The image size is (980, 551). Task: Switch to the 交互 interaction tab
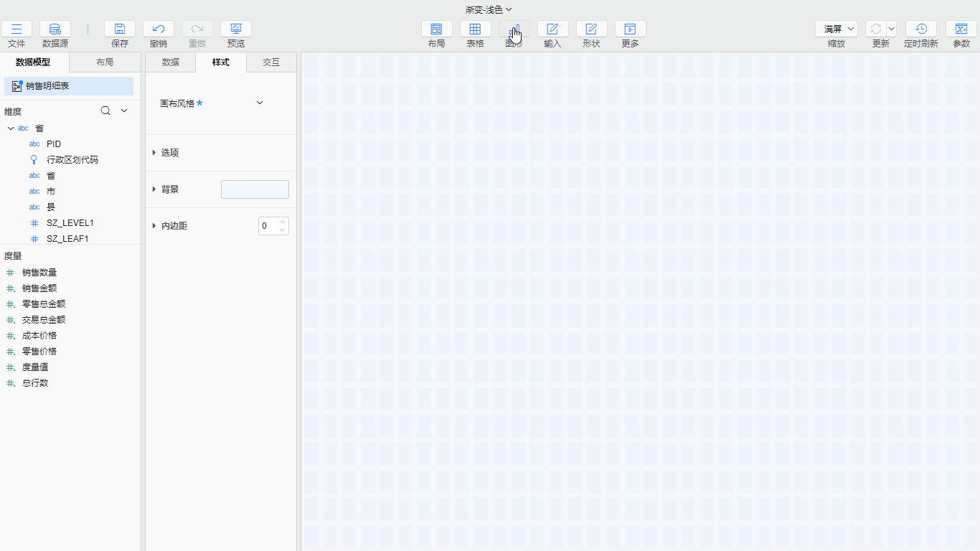tap(271, 62)
